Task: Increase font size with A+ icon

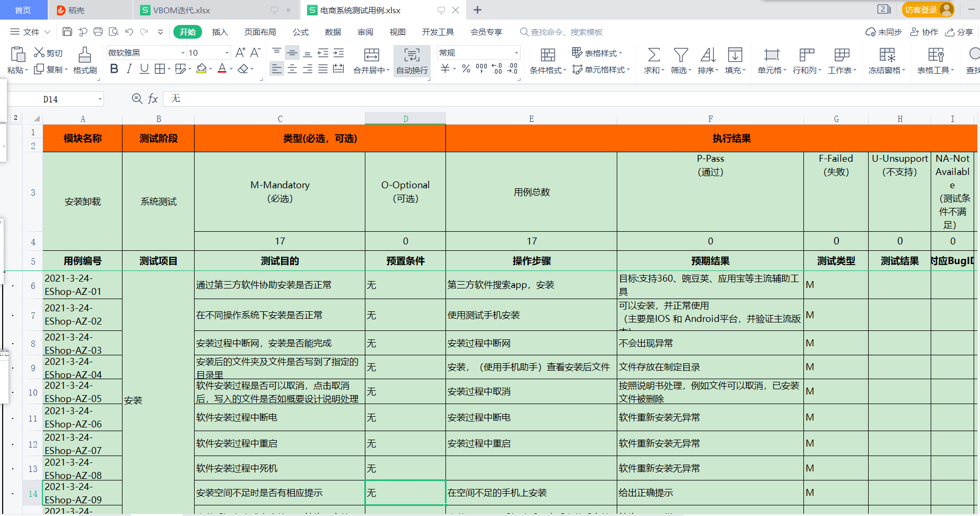Action: 240,52
